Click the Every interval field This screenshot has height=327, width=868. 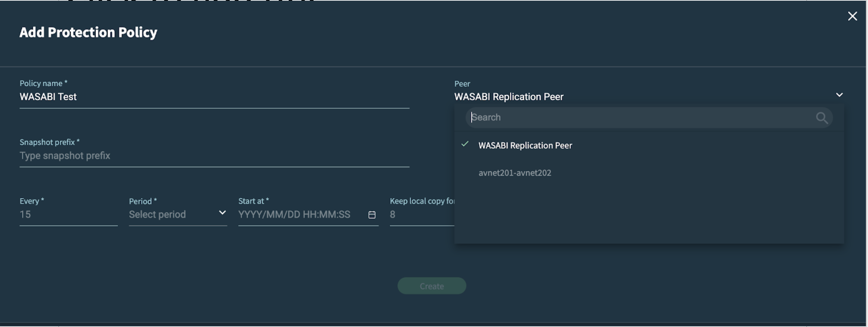[x=69, y=214]
